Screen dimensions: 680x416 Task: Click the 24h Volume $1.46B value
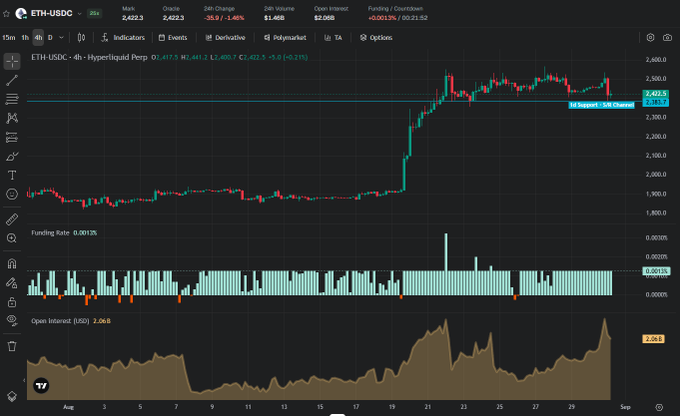coord(274,18)
